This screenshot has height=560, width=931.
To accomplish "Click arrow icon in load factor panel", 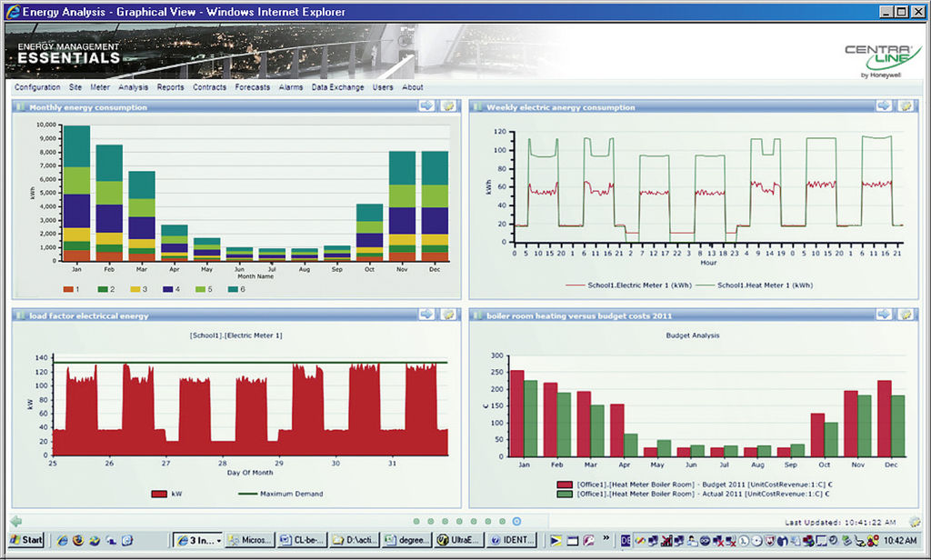I will click(x=426, y=315).
